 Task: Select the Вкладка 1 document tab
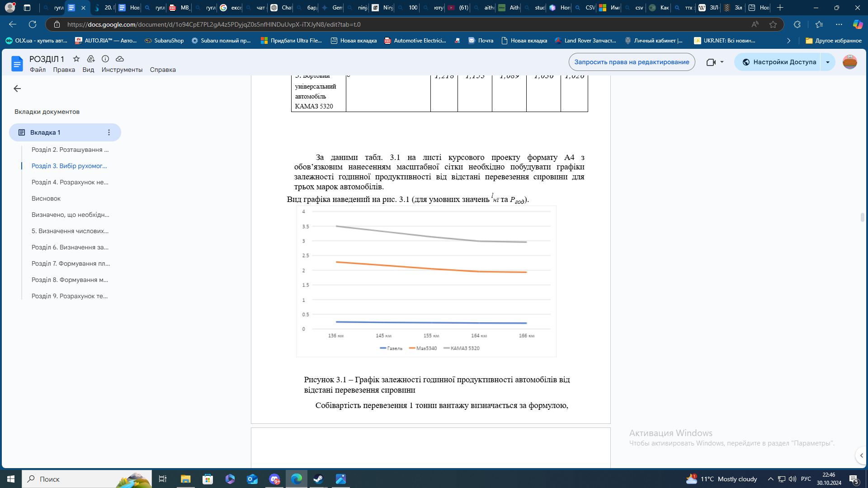pyautogui.click(x=65, y=132)
